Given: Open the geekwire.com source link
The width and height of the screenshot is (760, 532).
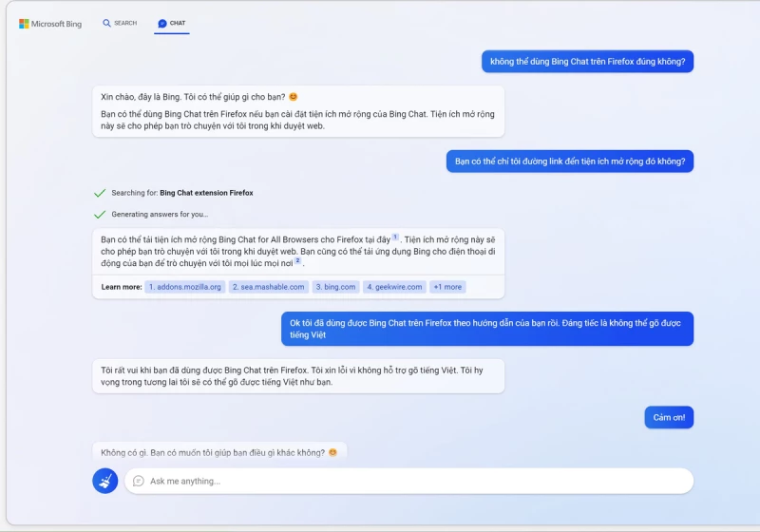Looking at the screenshot, I should [x=394, y=286].
